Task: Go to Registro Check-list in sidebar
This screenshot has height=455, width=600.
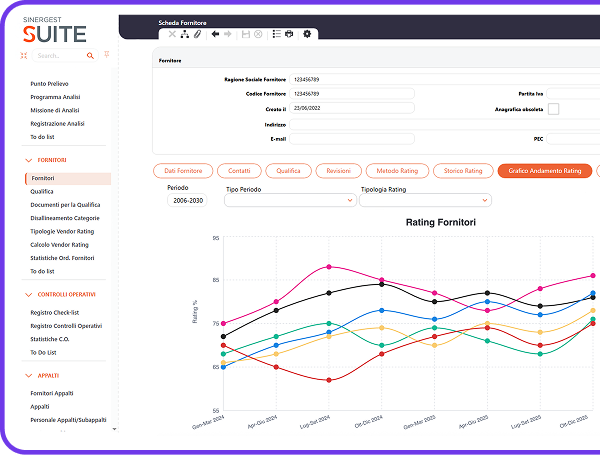Action: 54,312
